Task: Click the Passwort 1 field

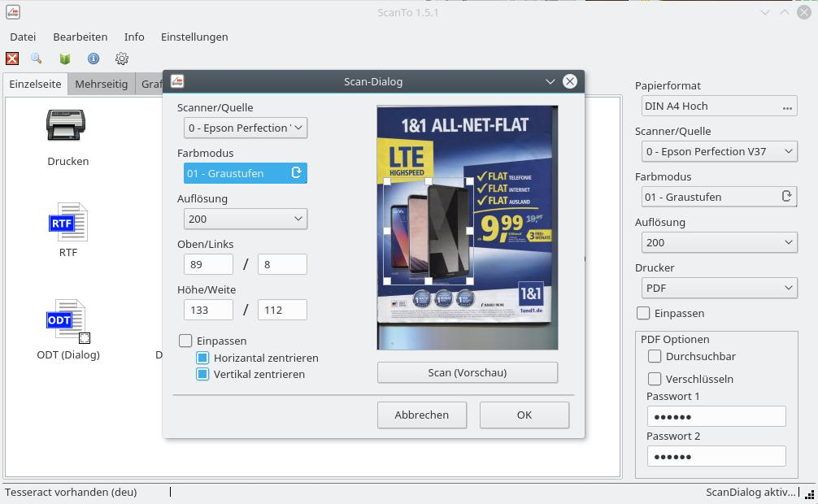Action: [716, 416]
